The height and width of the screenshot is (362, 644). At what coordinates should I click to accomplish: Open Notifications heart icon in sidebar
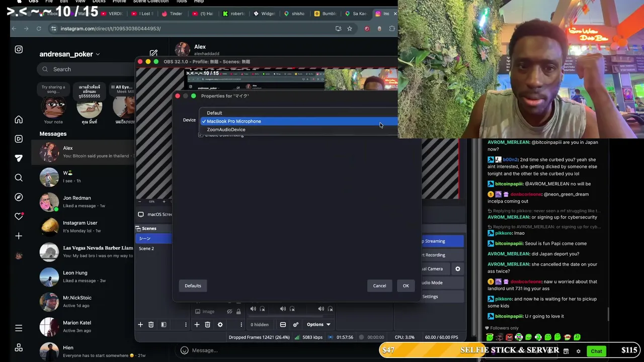click(x=19, y=216)
